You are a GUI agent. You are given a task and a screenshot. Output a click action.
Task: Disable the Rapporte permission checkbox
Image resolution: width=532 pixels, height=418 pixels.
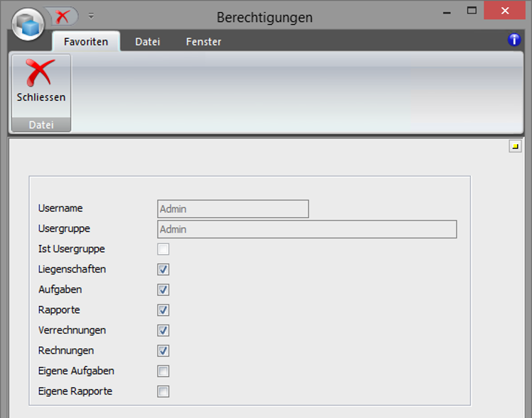[x=163, y=310]
